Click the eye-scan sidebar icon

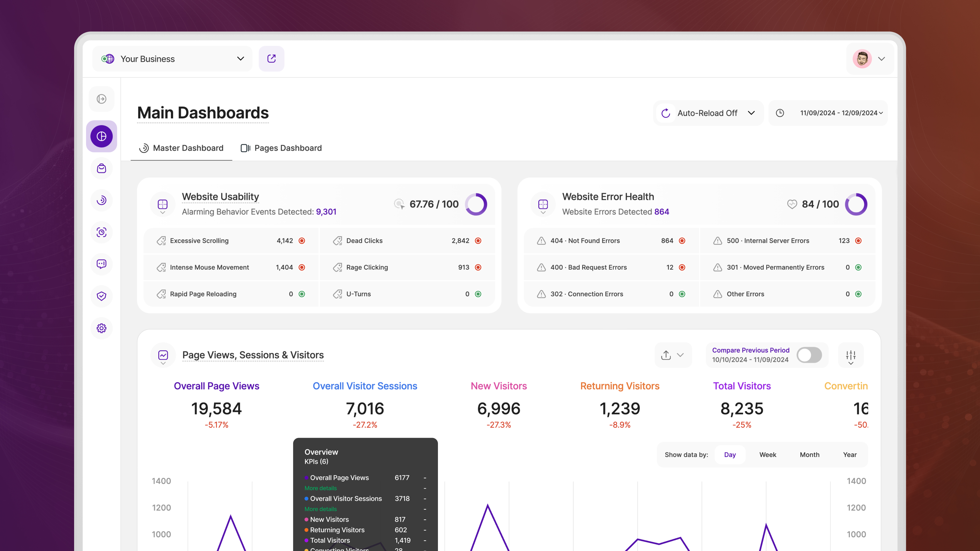pyautogui.click(x=102, y=232)
